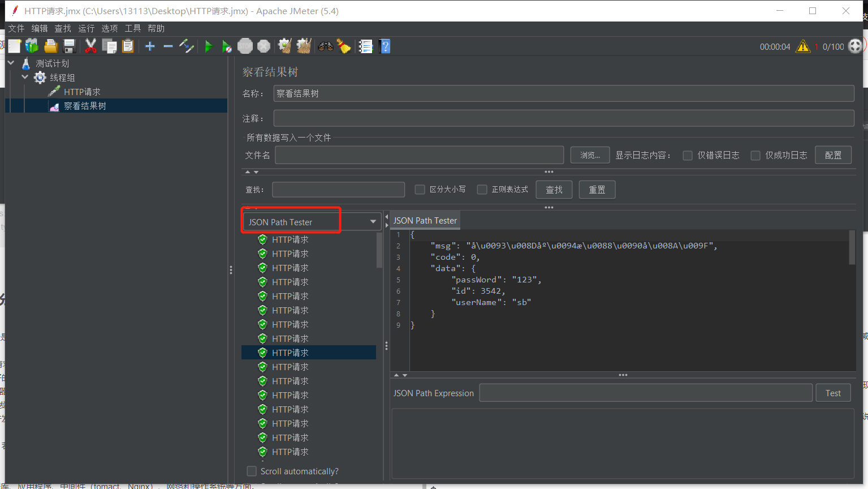The height and width of the screenshot is (489, 868).
Task: Start the test with green play icon
Action: [x=209, y=46]
